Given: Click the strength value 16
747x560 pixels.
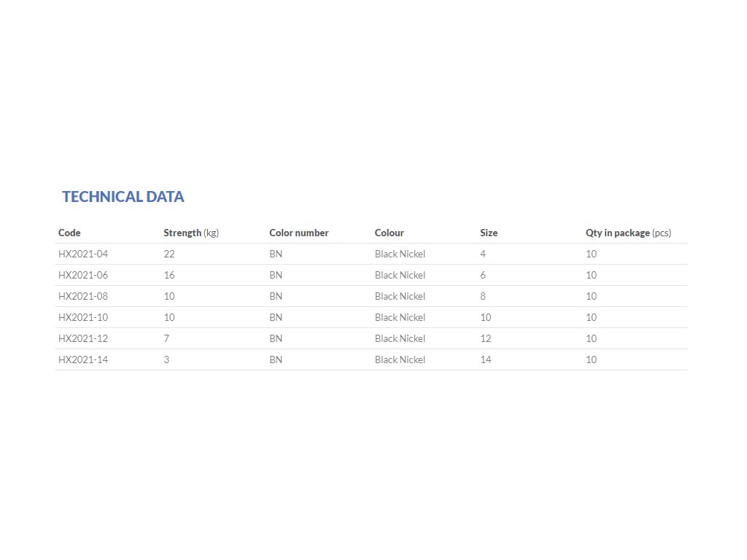Looking at the screenshot, I should [169, 275].
